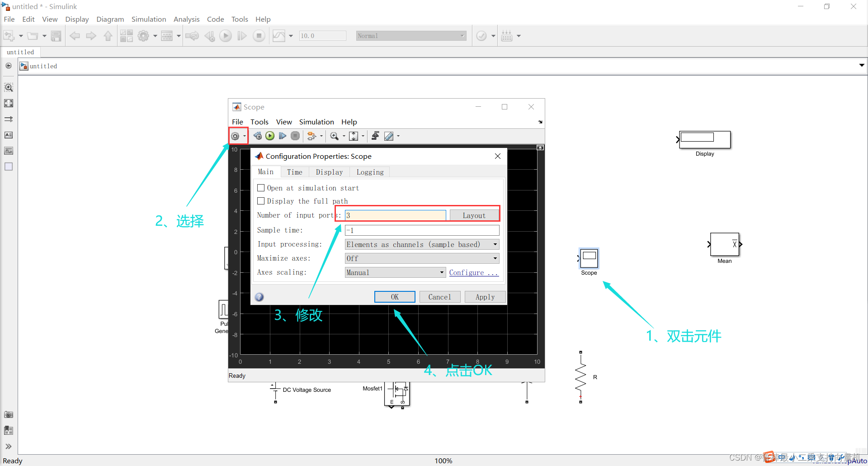Click the Layout button
The width and height of the screenshot is (868, 466).
pos(474,215)
